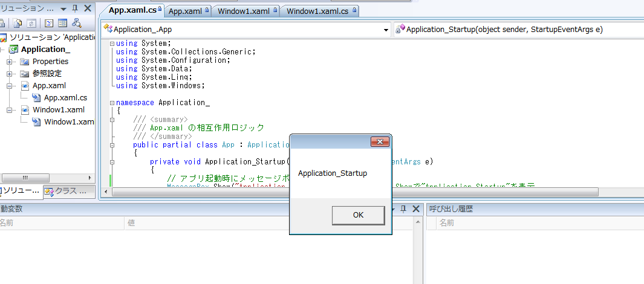Screen dimensions: 644x284
Task: Click the Window1.xaml file icon
Action: [25, 110]
